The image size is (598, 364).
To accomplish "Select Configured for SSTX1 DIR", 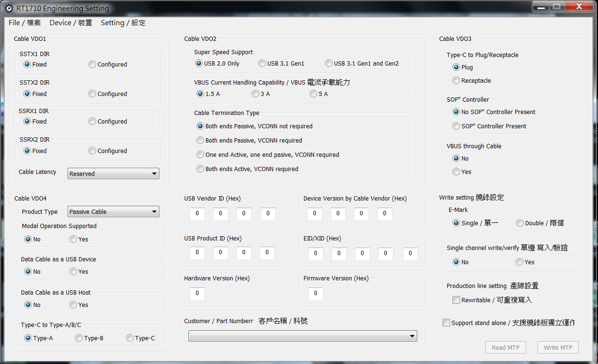I will 92,65.
